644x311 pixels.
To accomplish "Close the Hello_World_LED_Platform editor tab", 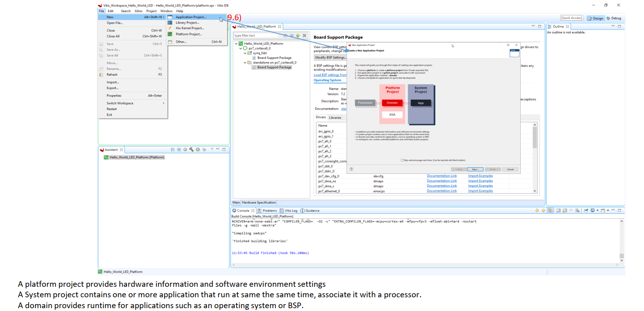I will [279, 27].
